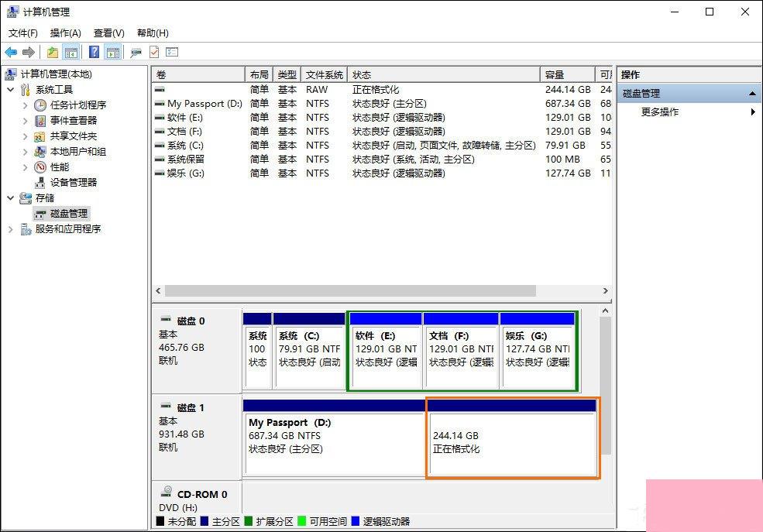This screenshot has height=532, width=763.
Task: Expand the 性能 node
Action: 26,167
